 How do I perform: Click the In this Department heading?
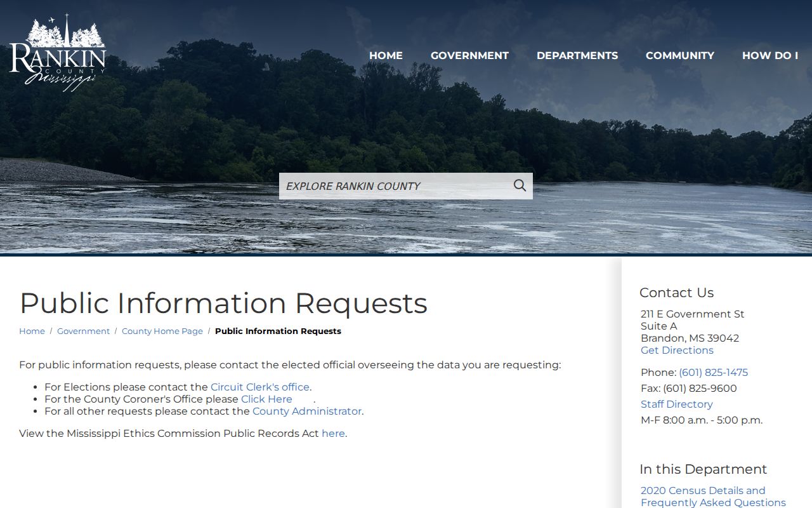[x=703, y=469]
